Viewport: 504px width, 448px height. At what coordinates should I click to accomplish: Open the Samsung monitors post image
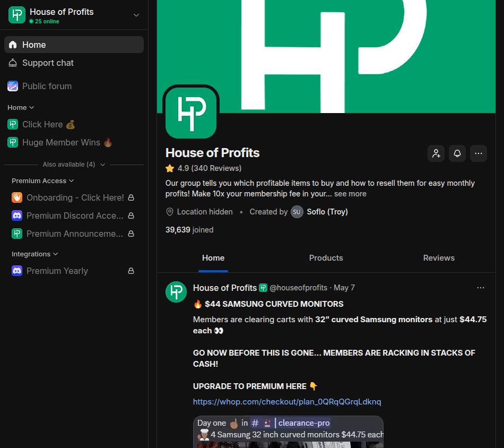tap(288, 432)
